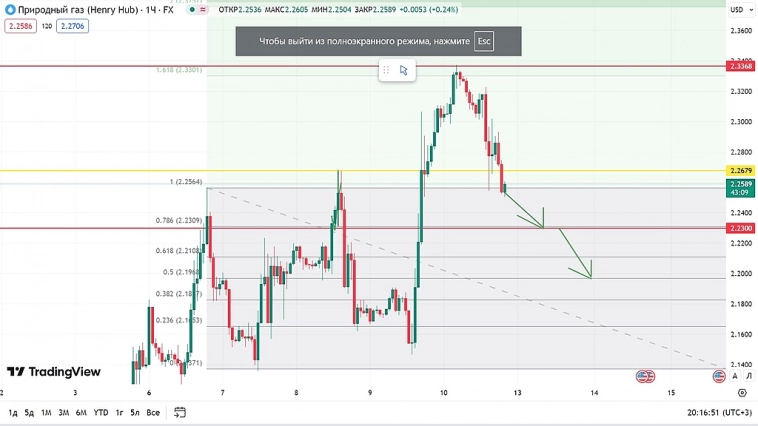The height and width of the screenshot is (426, 758).
Task: Click the red 2.3368 price label
Action: (741, 66)
